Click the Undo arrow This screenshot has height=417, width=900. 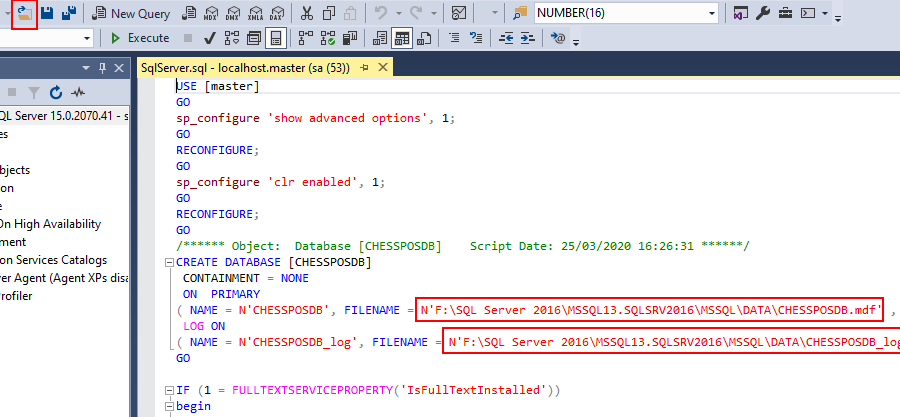tap(381, 14)
